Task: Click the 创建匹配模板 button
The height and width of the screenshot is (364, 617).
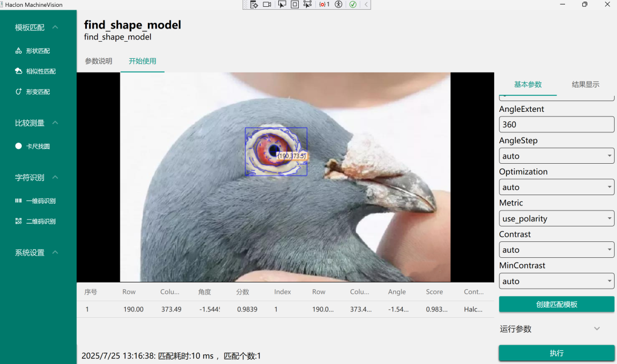Action: [x=556, y=304]
